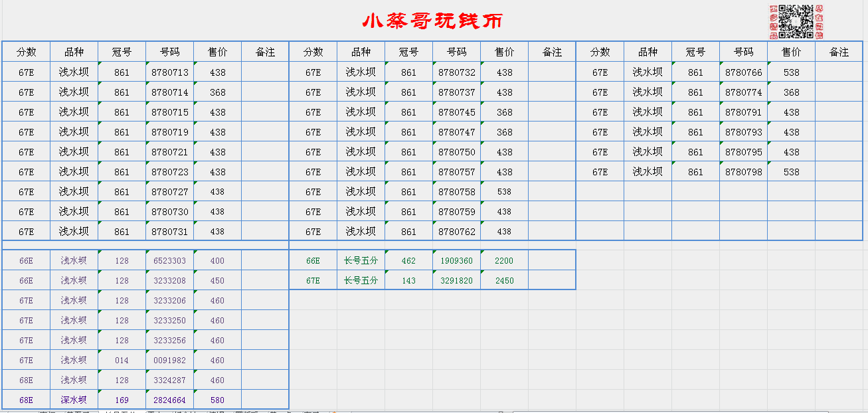Select the 售价 header in the middle table
Viewport: 868px width, 413px height.
[x=504, y=52]
